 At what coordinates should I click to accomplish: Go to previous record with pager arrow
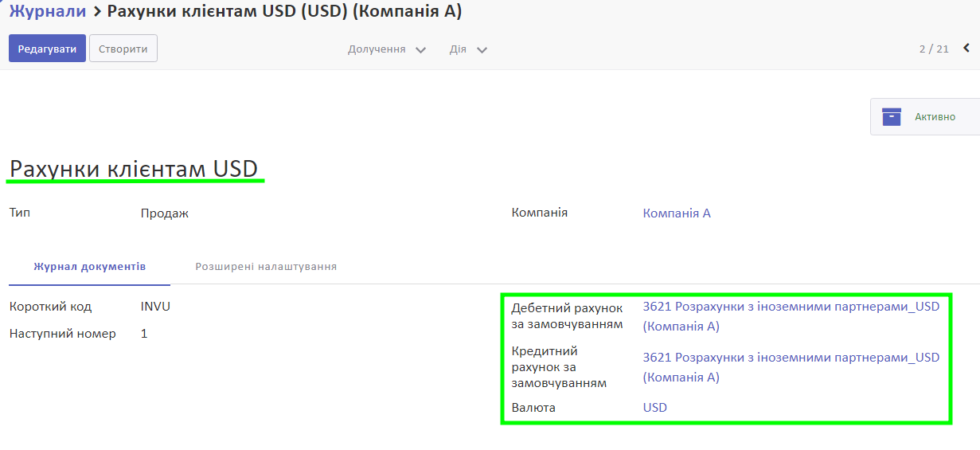pyautogui.click(x=966, y=49)
